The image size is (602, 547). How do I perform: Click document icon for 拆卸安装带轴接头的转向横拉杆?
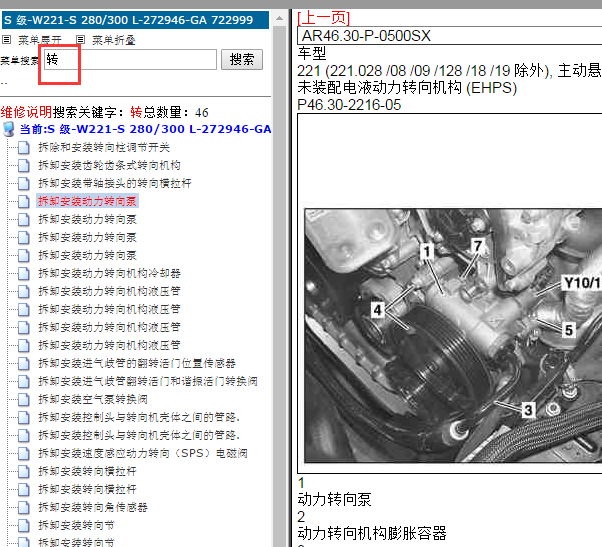(x=24, y=183)
